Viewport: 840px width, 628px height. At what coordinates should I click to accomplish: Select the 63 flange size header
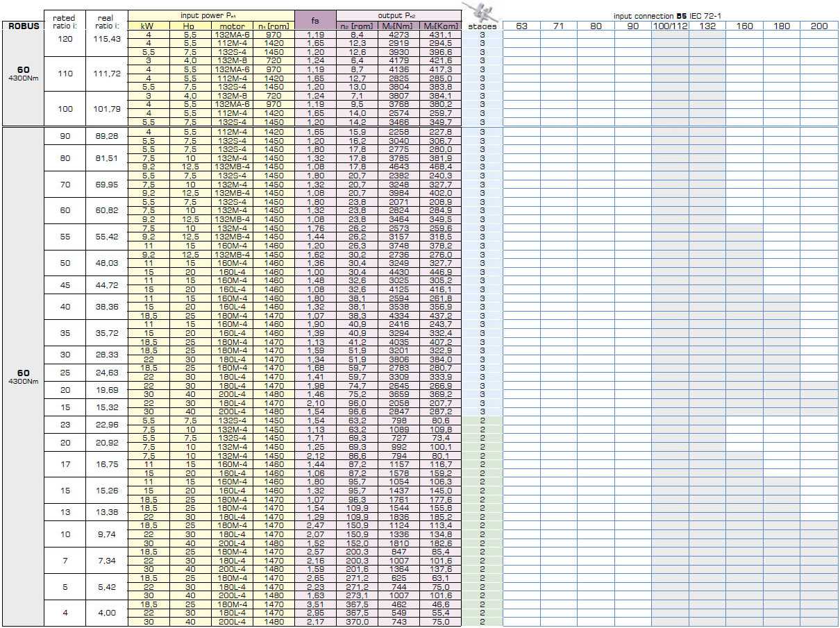coord(521,26)
